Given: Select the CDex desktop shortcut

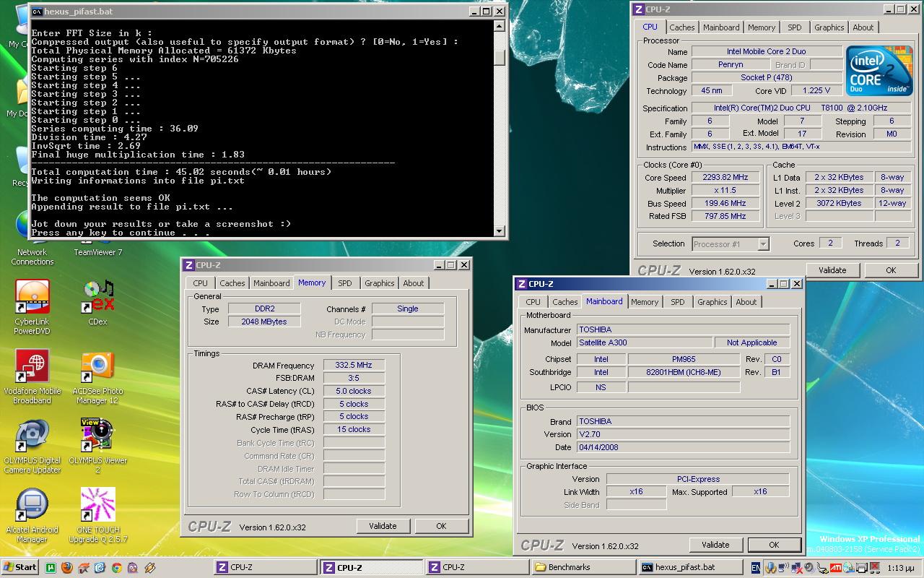Looking at the screenshot, I should pyautogui.click(x=98, y=303).
